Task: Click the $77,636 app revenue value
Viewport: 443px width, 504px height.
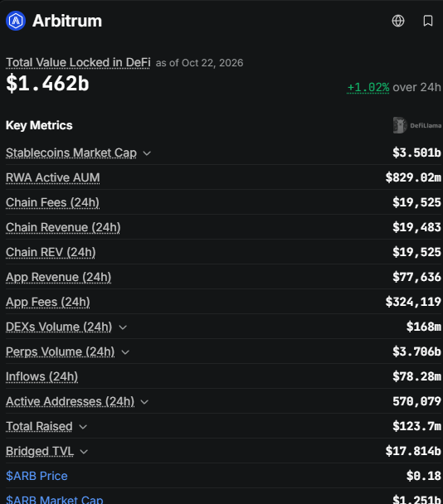Action: (416, 277)
